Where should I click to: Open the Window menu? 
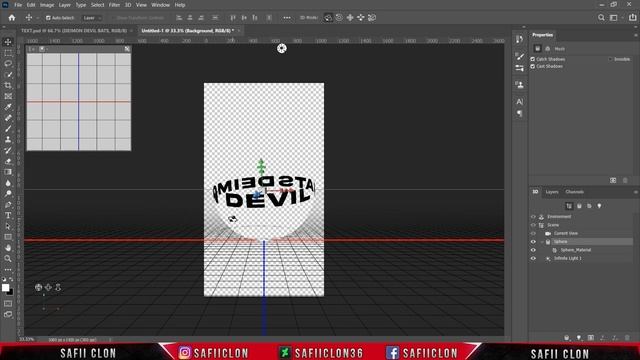click(160, 5)
